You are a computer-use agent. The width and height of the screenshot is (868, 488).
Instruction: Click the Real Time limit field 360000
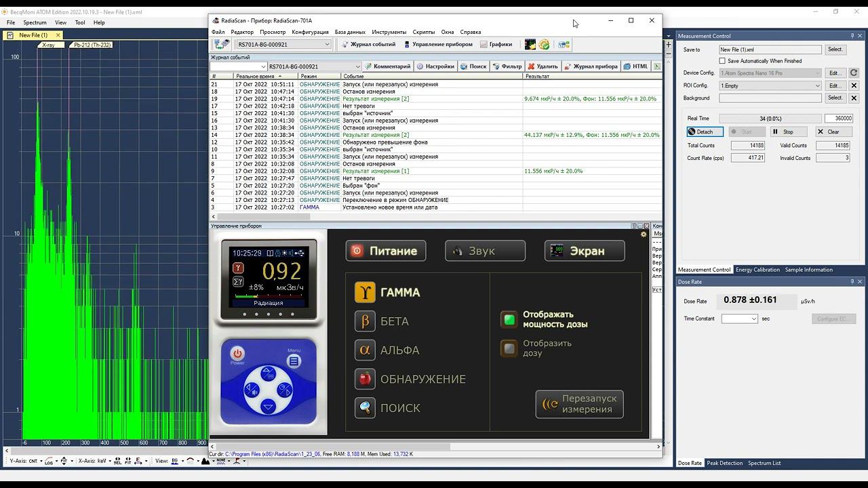pyautogui.click(x=839, y=119)
